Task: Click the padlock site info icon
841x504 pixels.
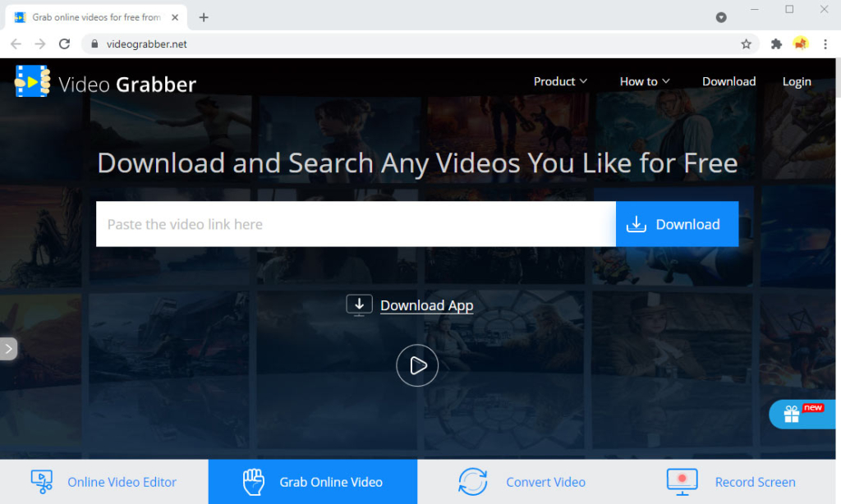Action: click(94, 44)
